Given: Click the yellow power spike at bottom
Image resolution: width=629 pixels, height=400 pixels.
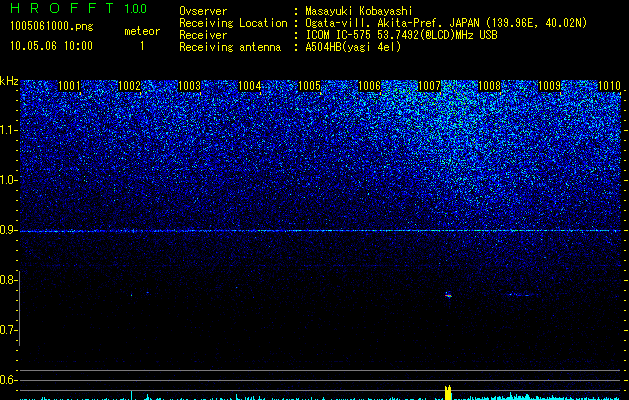Looking at the screenshot, I should (448, 393).
